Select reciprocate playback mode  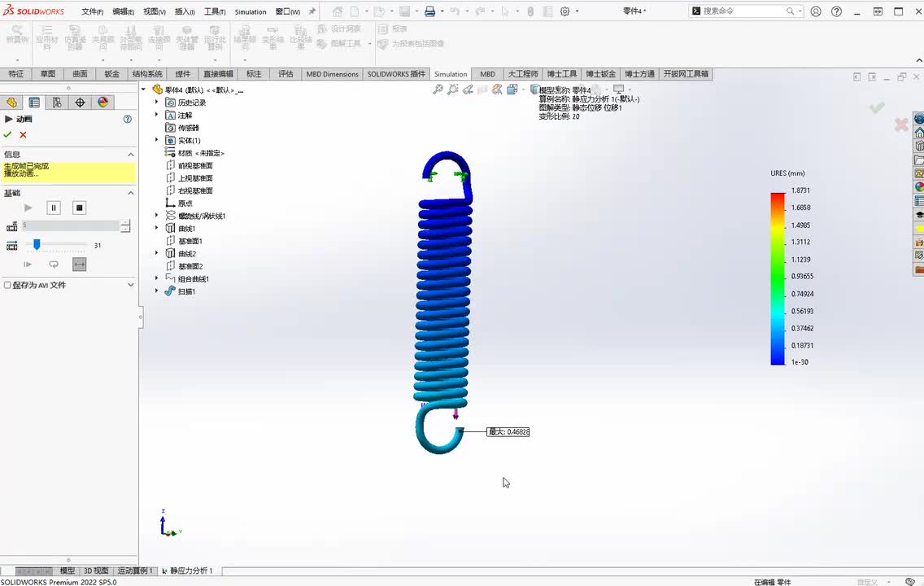[x=80, y=265]
